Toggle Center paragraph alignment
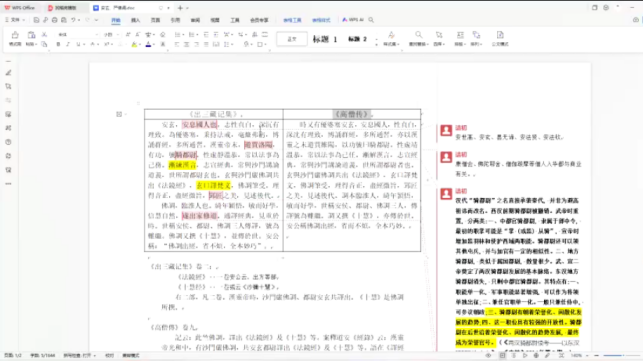Screen dimensions: 644x361 186,44
